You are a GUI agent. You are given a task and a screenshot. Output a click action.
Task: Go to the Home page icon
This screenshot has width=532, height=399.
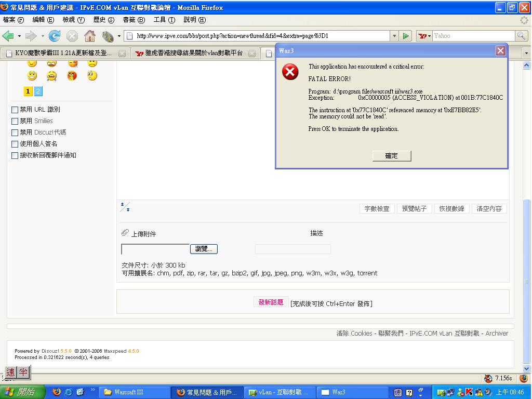(90, 36)
